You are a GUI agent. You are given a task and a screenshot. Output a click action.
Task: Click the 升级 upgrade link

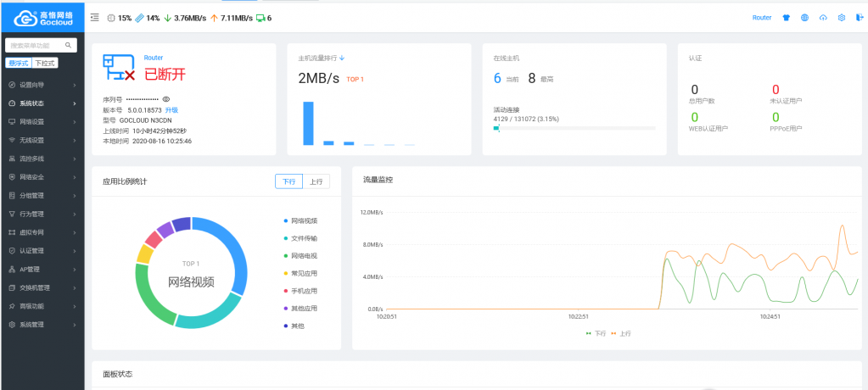171,110
